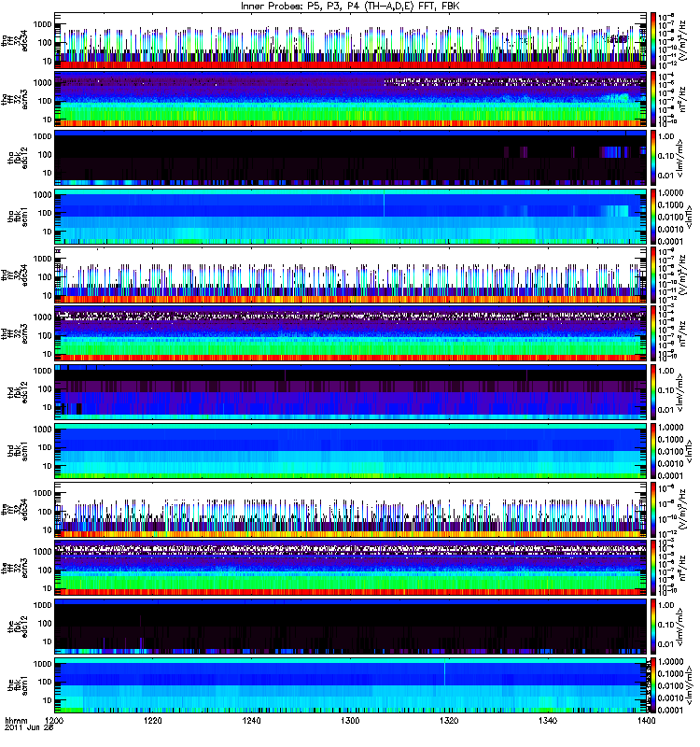Click the 'tha fff 32 scm3' y-axis label
The height and width of the screenshot is (747, 700).
click(15, 99)
